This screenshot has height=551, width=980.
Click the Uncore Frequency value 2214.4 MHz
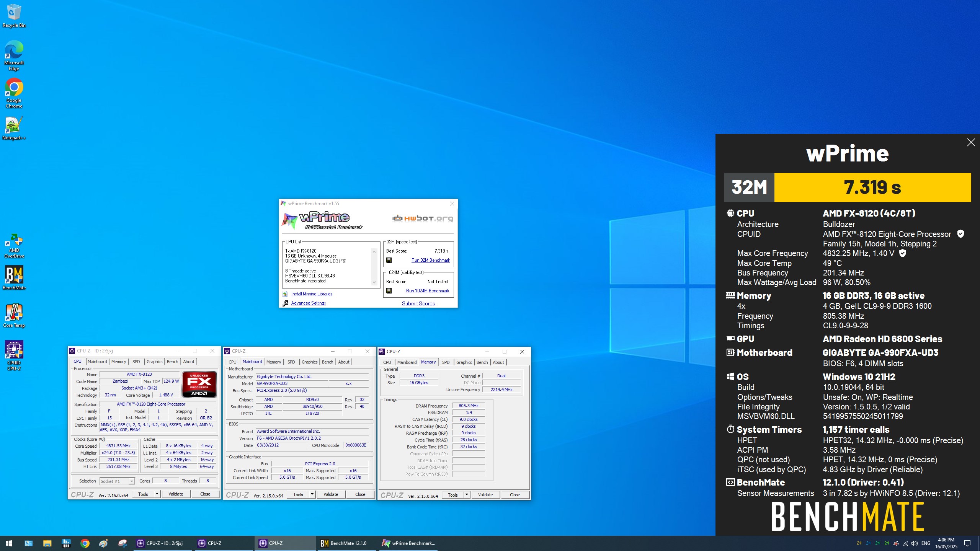click(501, 390)
